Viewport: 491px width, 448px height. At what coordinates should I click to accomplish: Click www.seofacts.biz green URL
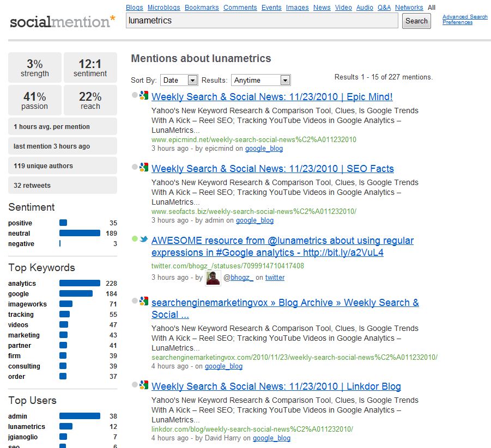coord(254,212)
